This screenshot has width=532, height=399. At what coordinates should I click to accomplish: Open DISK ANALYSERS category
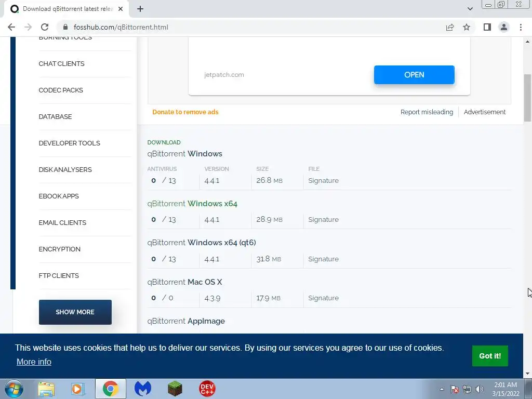[65, 170]
